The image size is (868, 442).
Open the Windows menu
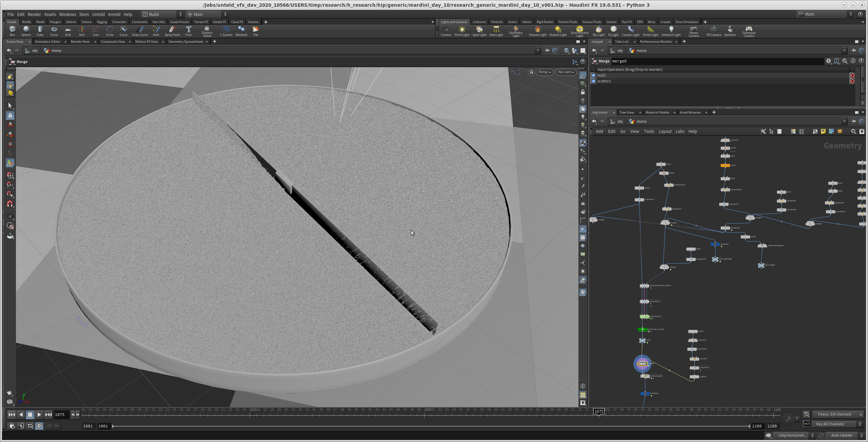point(67,14)
